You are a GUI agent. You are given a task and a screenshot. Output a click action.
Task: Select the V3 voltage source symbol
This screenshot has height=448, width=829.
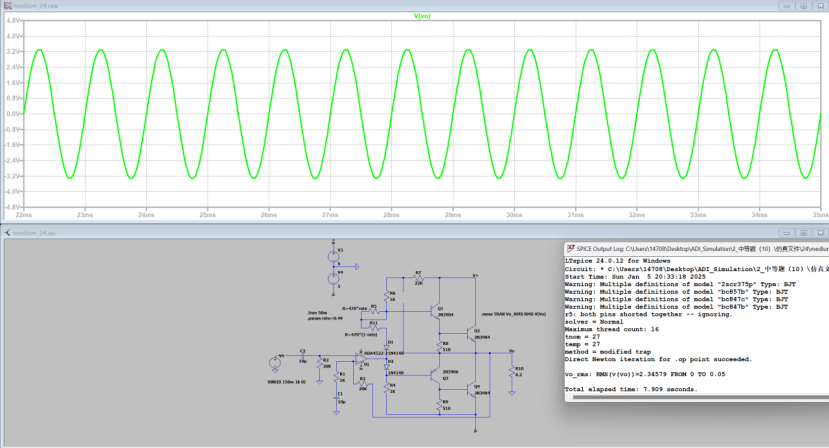333,257
